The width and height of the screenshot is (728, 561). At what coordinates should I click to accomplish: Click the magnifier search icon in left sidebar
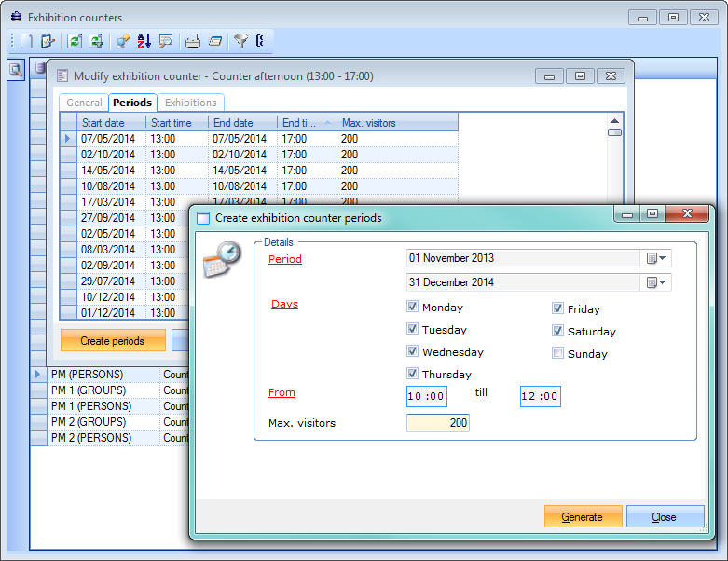pyautogui.click(x=16, y=70)
